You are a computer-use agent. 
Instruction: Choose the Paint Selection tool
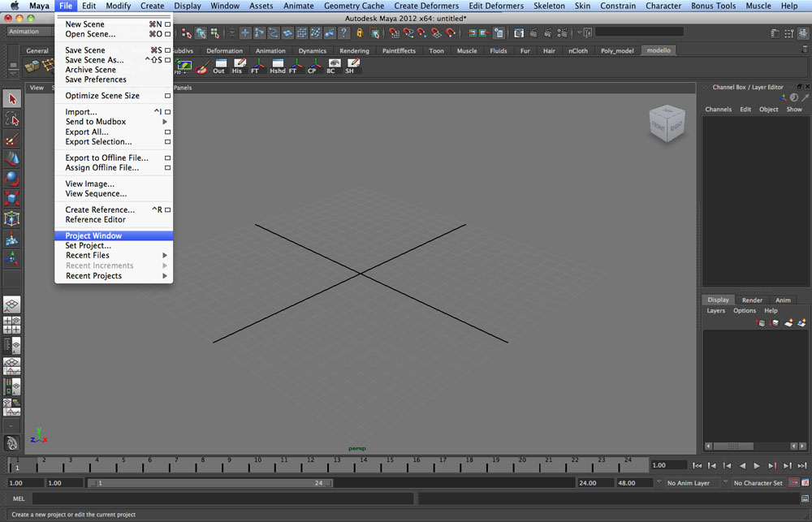pyautogui.click(x=12, y=140)
